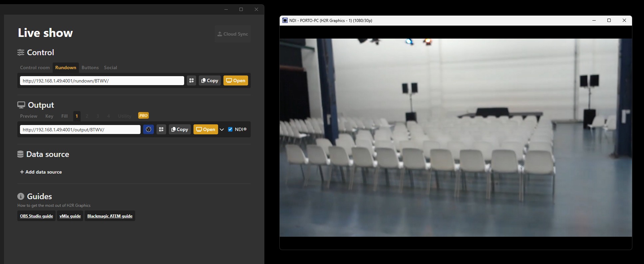Toggle the NDI checkbox

[x=230, y=129]
